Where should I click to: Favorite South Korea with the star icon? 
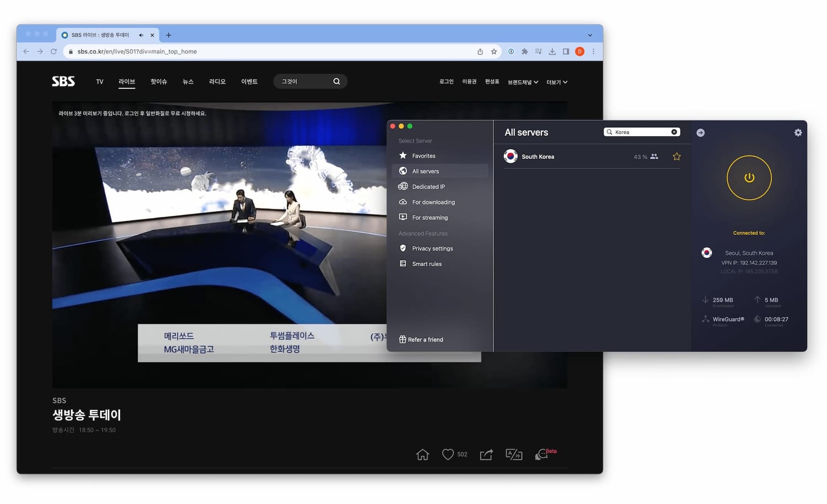[676, 156]
